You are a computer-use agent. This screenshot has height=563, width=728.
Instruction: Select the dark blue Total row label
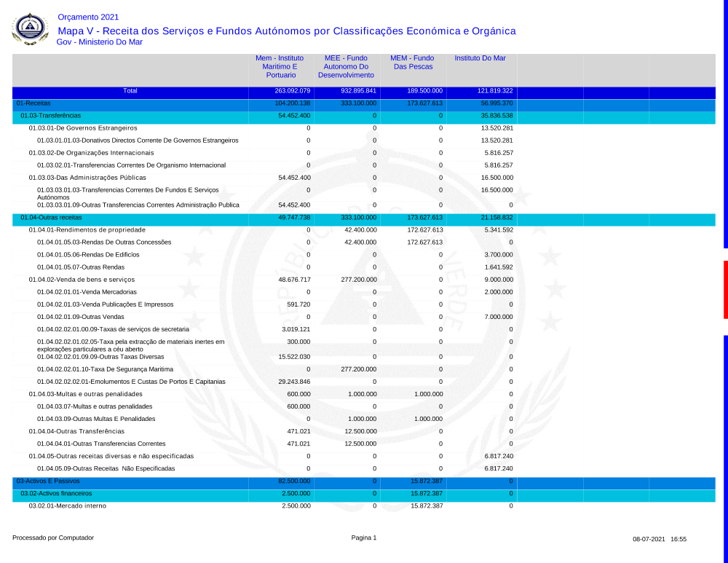tap(130, 91)
